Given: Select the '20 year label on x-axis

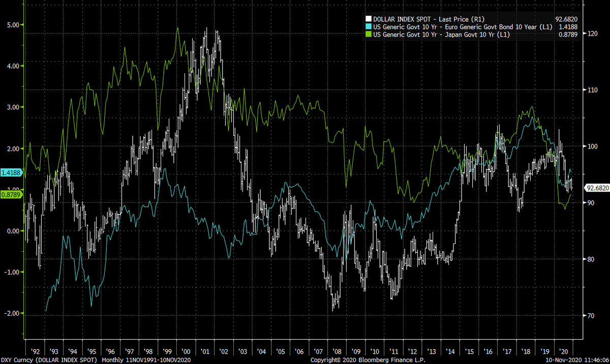Looking at the screenshot, I should tap(564, 350).
